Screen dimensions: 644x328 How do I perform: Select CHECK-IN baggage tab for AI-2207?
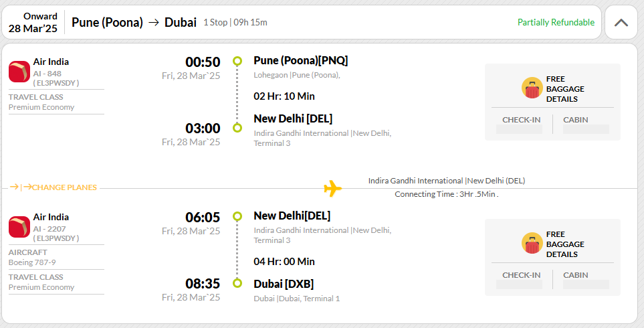[521, 275]
